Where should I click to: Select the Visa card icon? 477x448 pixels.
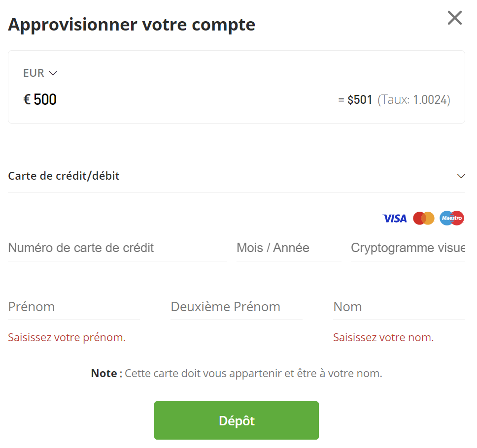click(394, 218)
